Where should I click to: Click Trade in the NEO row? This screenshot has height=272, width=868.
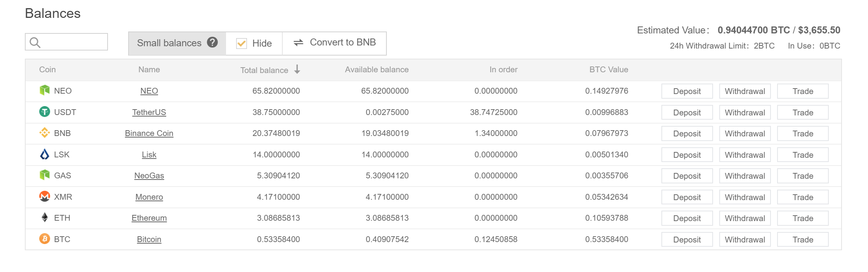[x=803, y=91]
